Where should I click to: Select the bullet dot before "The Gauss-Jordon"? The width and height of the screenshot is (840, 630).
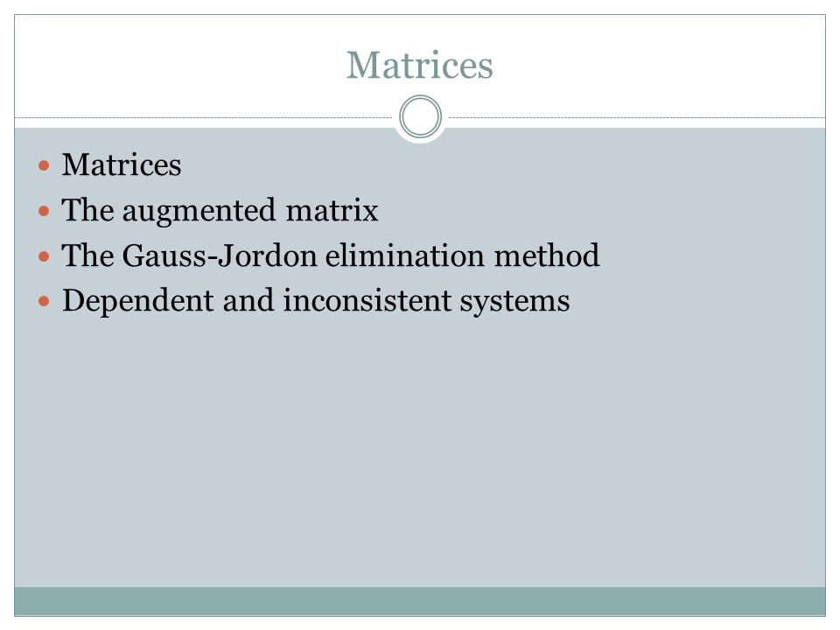[44, 256]
